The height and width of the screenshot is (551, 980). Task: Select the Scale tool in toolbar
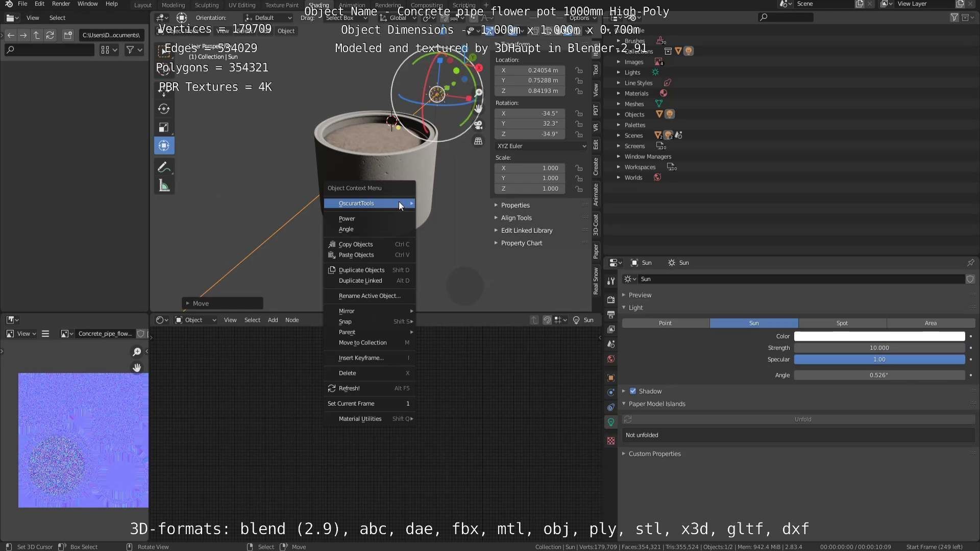coord(164,128)
